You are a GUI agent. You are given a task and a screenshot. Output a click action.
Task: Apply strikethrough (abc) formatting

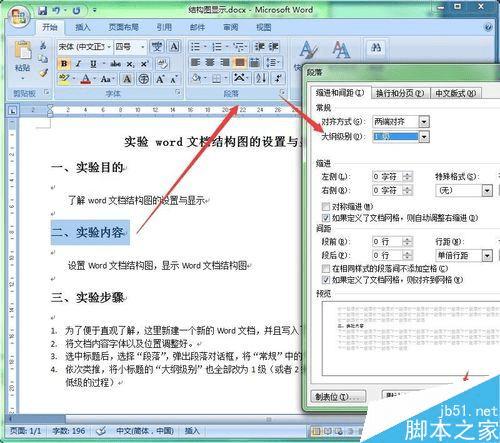(115, 63)
